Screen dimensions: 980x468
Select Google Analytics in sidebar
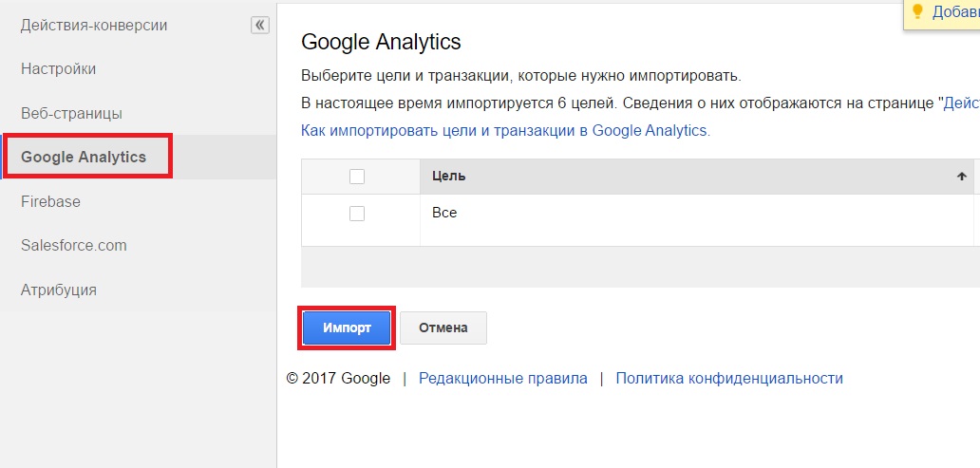[84, 157]
